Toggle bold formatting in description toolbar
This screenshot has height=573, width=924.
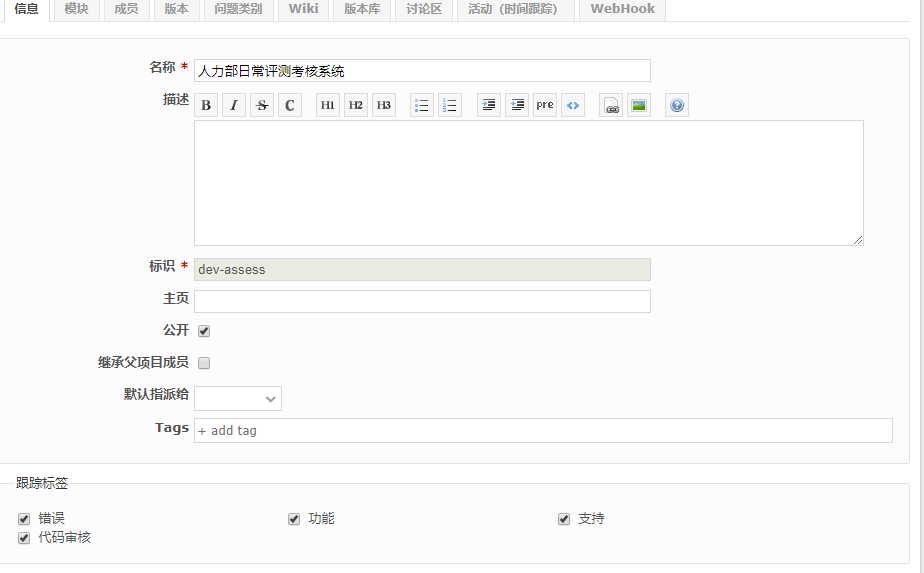[206, 105]
